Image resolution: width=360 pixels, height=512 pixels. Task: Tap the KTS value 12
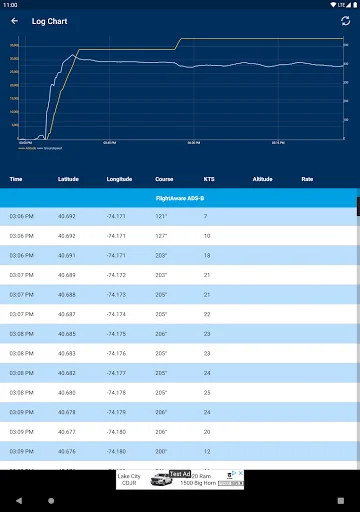pos(207,452)
